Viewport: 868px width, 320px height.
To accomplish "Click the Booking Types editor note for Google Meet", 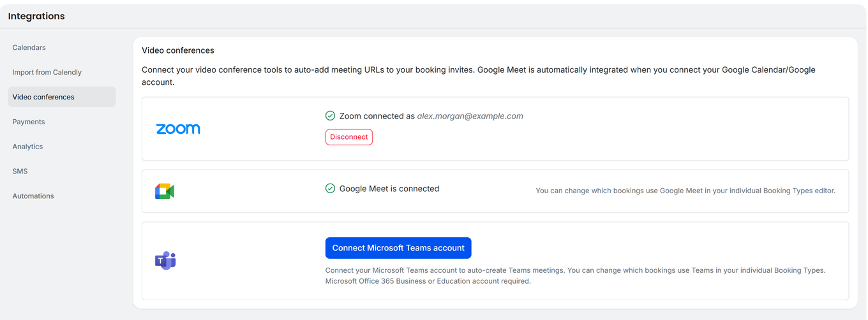I will pos(685,191).
